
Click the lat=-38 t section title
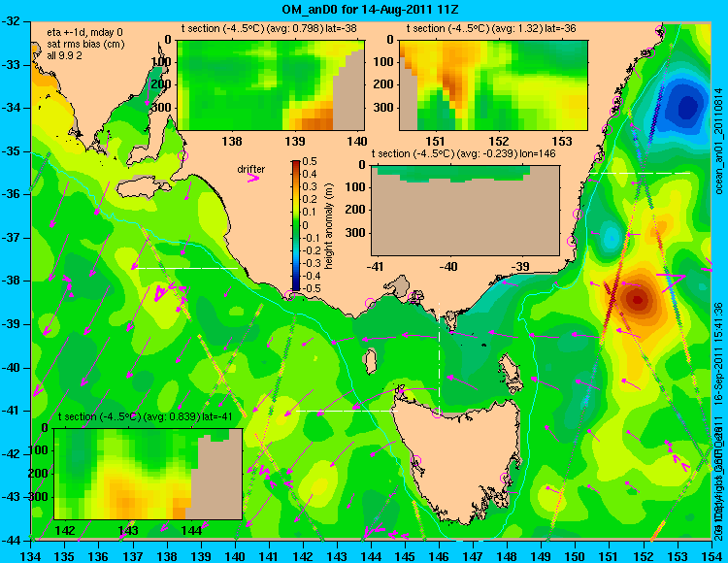coord(269,28)
